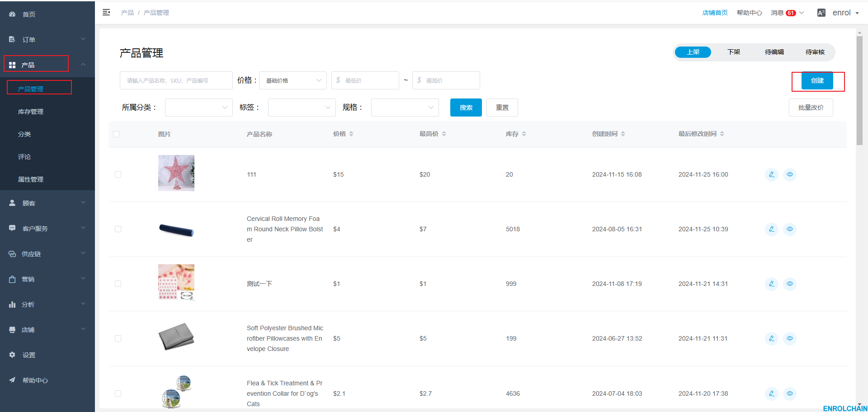
Task: Preview Flea & Tick collar with eye icon
Action: 790,393
